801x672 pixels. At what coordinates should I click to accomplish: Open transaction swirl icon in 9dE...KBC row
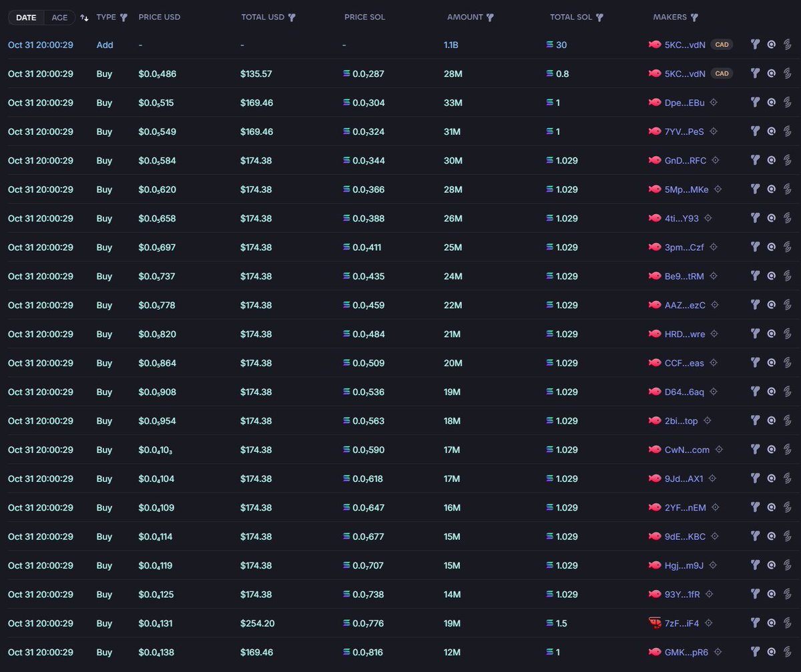[x=787, y=537]
